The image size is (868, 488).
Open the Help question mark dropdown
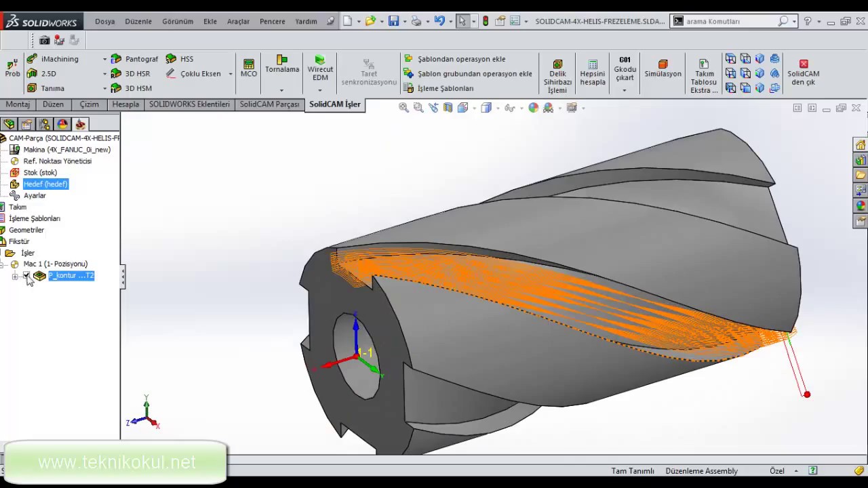818,21
